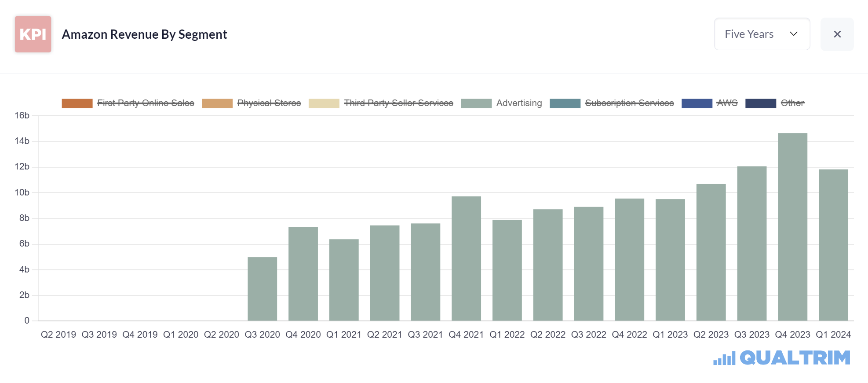Click the 6b y-axis label
This screenshot has height=383, width=868.
pos(24,243)
